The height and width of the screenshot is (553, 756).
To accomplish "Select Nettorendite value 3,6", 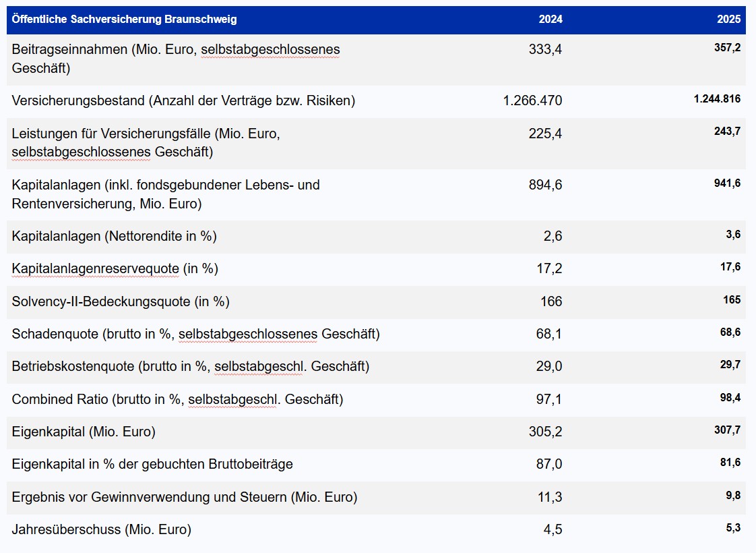I will (x=733, y=235).
